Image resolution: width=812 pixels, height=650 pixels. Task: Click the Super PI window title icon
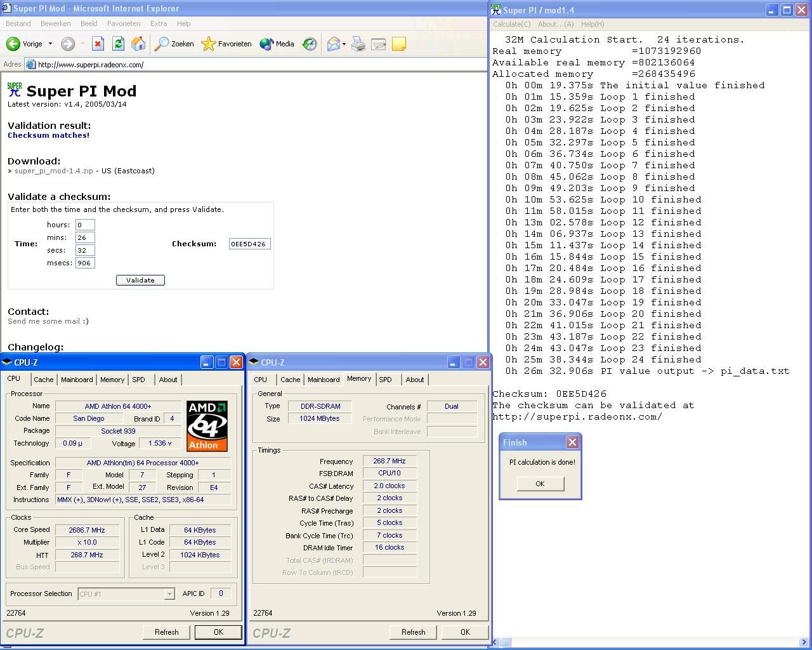tap(495, 9)
